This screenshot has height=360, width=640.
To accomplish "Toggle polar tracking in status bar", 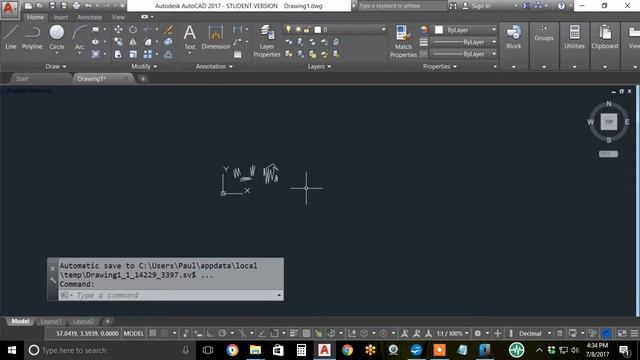I will coord(222,333).
